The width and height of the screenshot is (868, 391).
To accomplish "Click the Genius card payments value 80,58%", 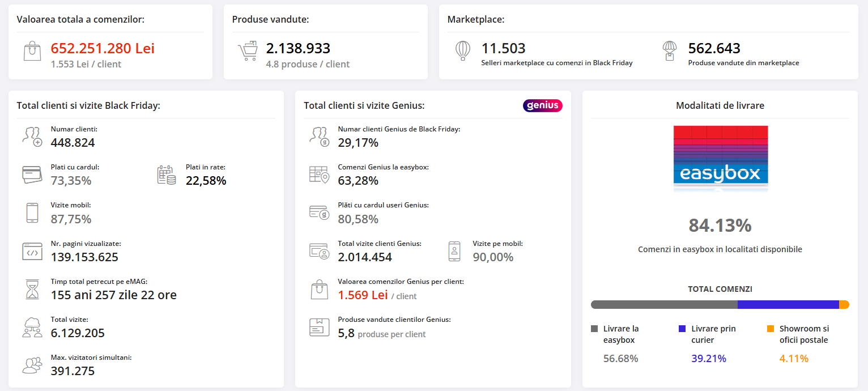I will pyautogui.click(x=358, y=219).
